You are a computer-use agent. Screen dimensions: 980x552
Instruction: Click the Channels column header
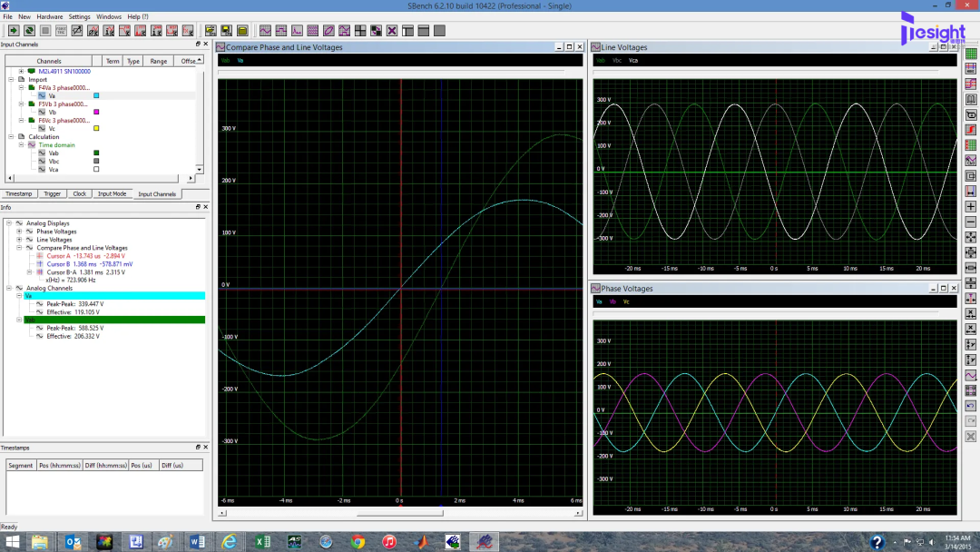coord(49,61)
